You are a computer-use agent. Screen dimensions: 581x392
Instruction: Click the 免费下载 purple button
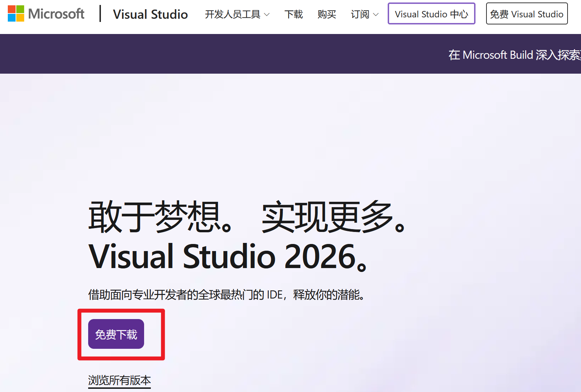coord(116,334)
